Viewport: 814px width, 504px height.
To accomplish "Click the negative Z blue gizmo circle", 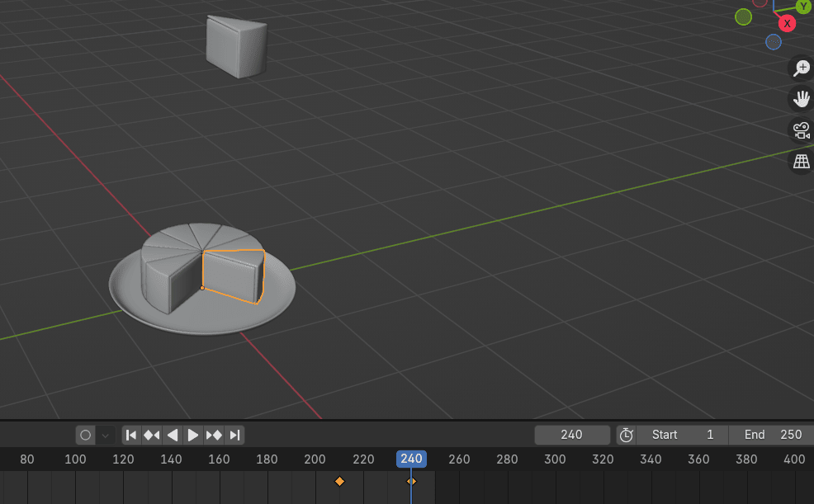I will [773, 42].
